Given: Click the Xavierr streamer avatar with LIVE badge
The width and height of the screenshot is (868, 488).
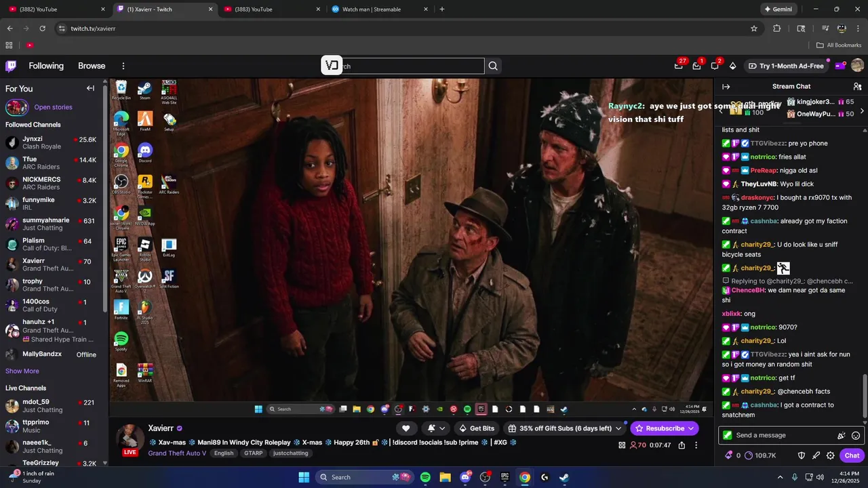Looking at the screenshot, I should (130, 440).
